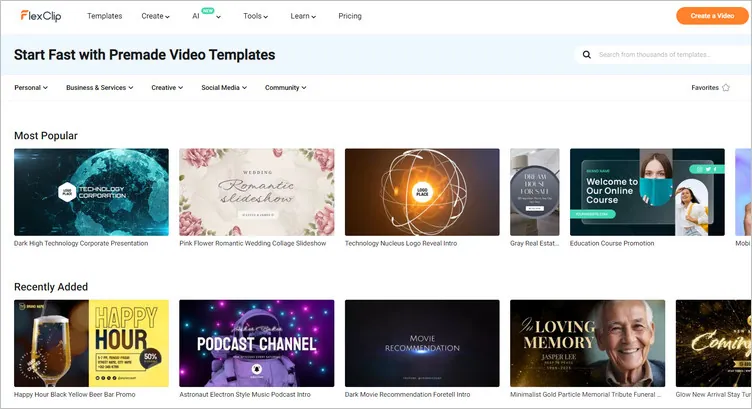The height and width of the screenshot is (409, 752).
Task: Click 'Technology Nucleus Logo Reveal Intro' title
Action: 401,244
